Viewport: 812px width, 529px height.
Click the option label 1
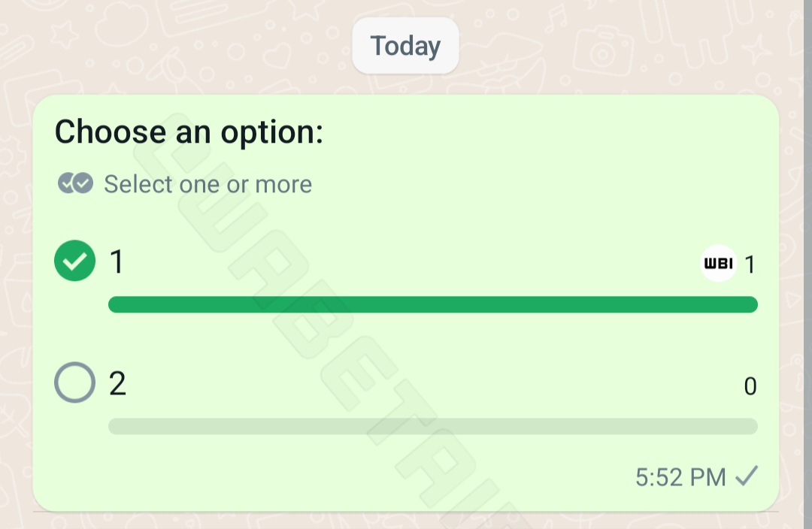(117, 261)
